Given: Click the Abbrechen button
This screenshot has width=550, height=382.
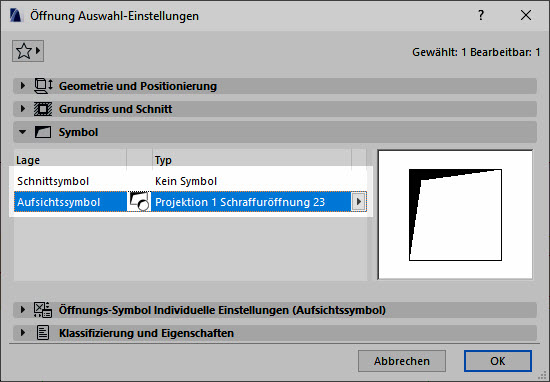Looking at the screenshot, I should [402, 361].
